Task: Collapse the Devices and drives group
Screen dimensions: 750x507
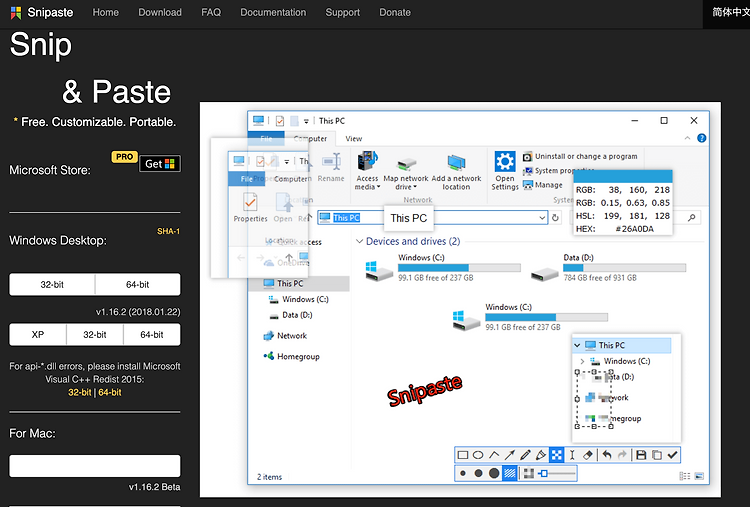Action: pyautogui.click(x=359, y=241)
